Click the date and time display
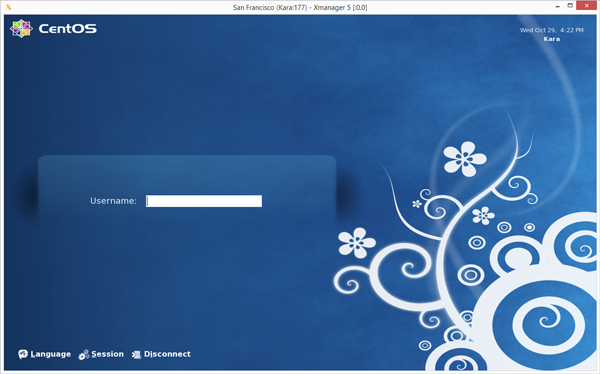The width and height of the screenshot is (600, 374). 551,30
